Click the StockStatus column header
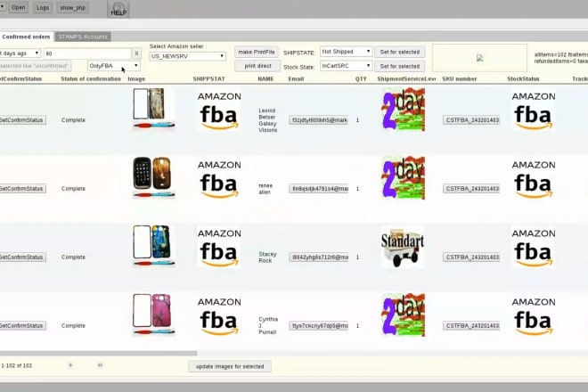Image resolution: width=588 pixels, height=392 pixels. (x=523, y=78)
